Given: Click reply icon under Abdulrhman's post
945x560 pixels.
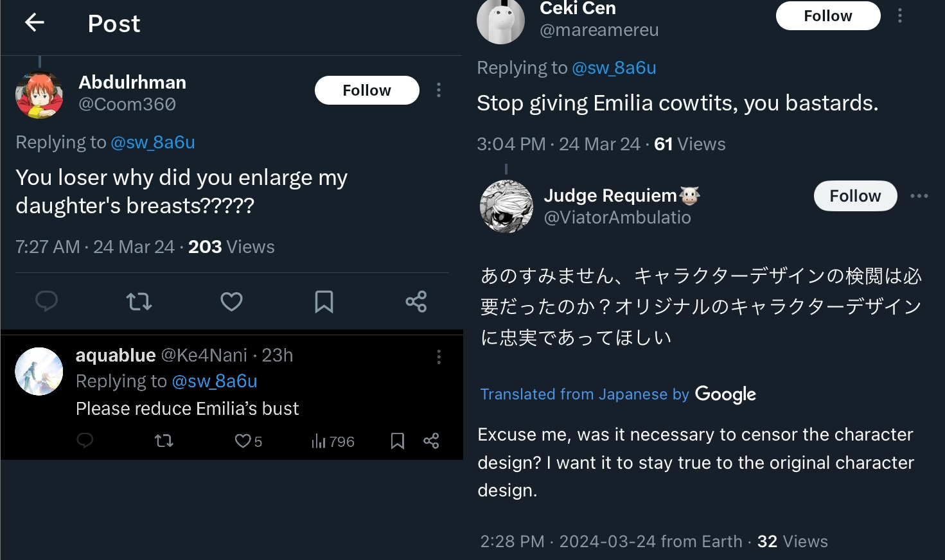Looking at the screenshot, I should tap(46, 301).
